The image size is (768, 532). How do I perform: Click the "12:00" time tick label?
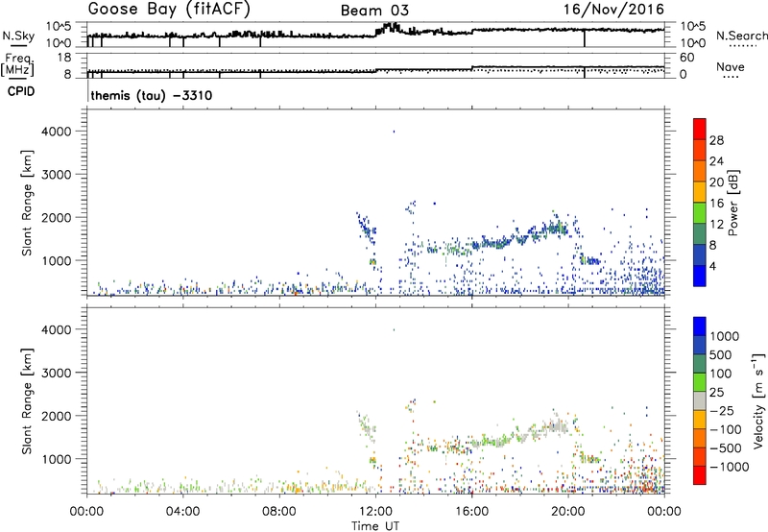pyautogui.click(x=375, y=512)
